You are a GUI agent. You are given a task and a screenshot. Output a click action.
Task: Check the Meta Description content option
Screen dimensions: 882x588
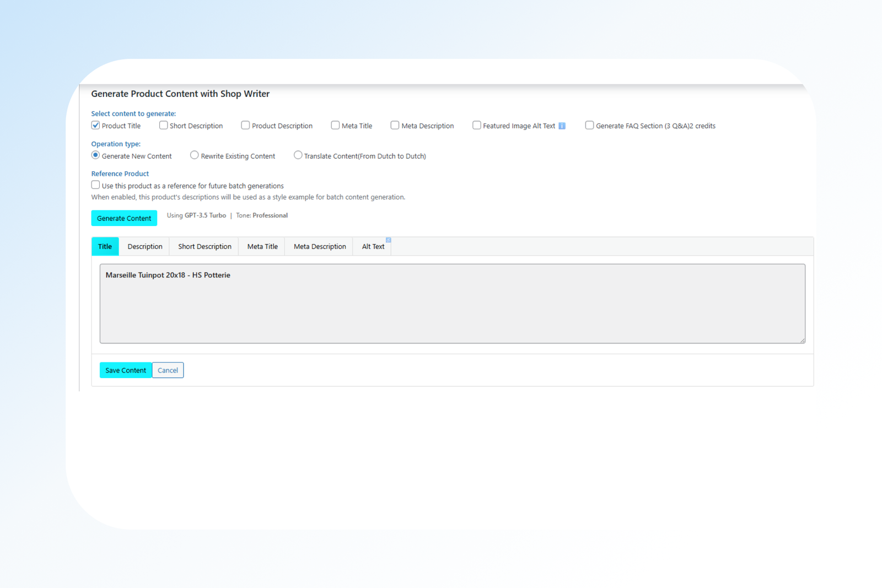395,125
